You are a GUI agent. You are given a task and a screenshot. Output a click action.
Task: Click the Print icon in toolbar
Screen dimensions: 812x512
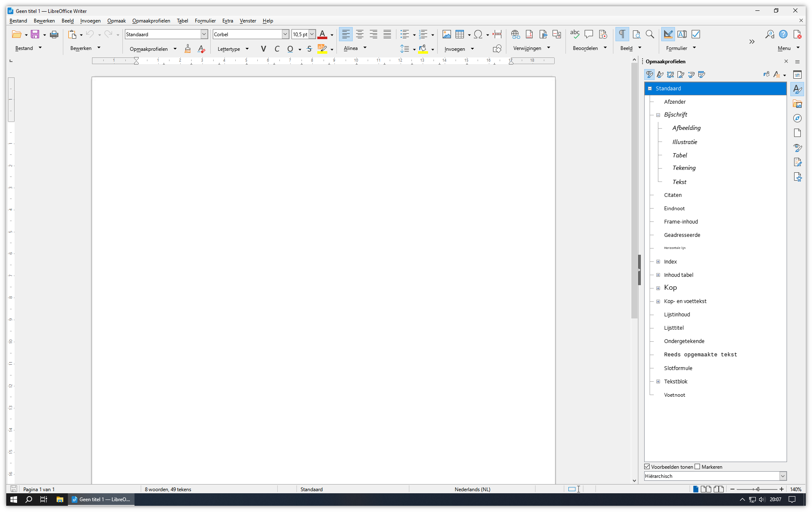pos(54,35)
